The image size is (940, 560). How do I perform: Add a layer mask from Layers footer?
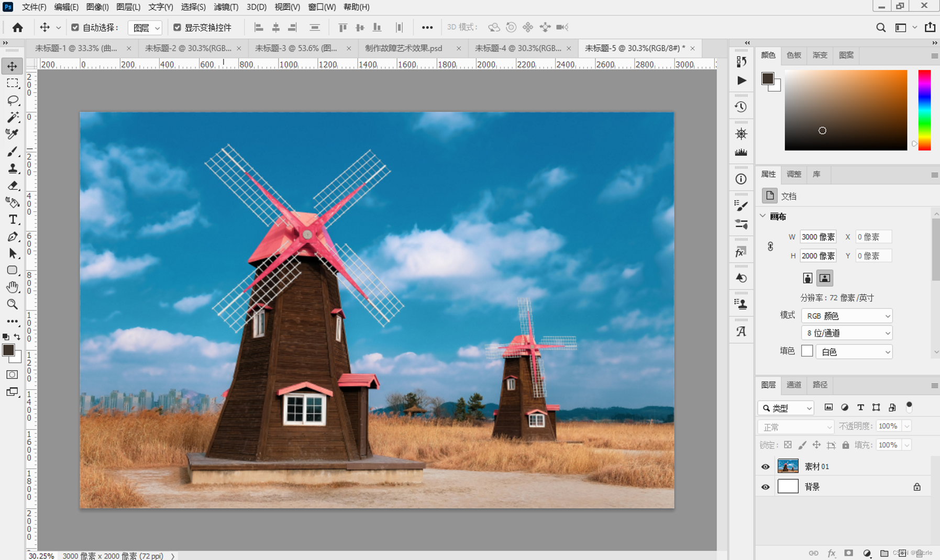tap(848, 553)
